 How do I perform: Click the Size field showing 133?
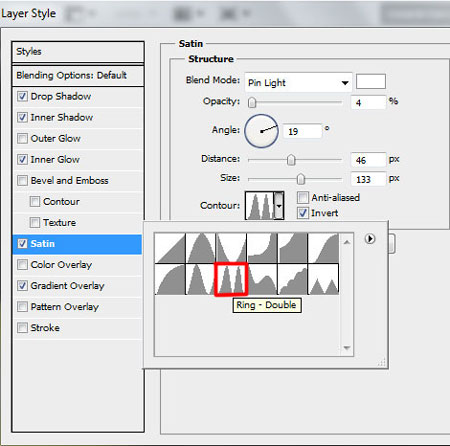[368, 179]
